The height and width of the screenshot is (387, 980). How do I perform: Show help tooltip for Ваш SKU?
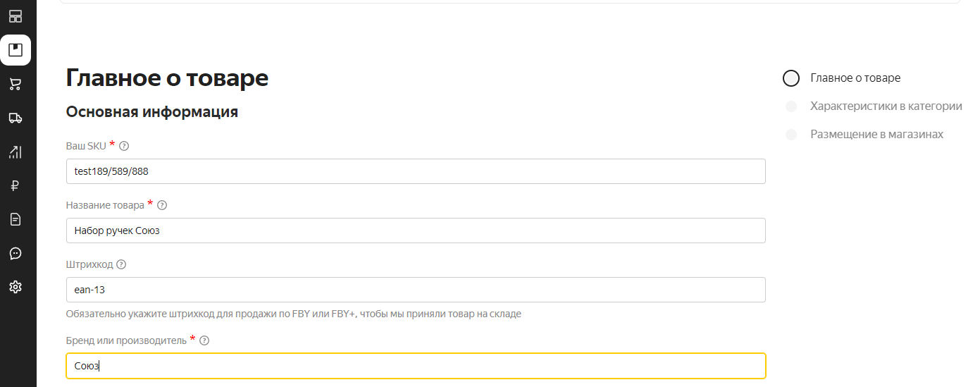[124, 146]
